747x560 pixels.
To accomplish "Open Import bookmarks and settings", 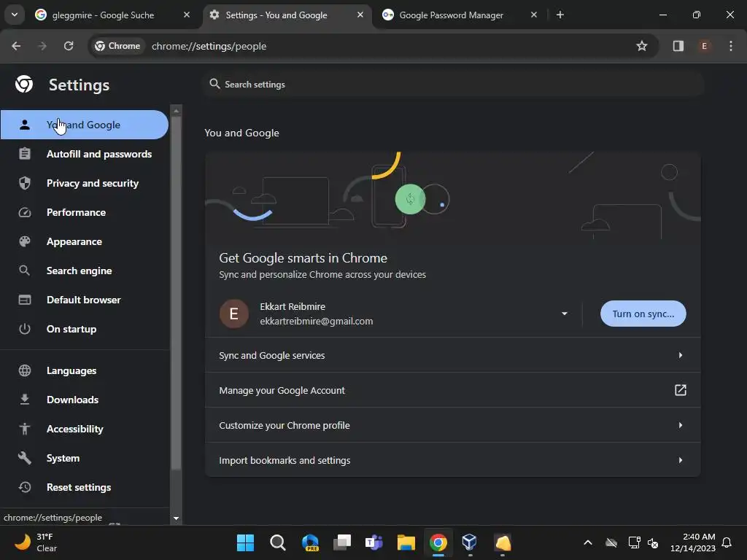I will tap(452, 461).
